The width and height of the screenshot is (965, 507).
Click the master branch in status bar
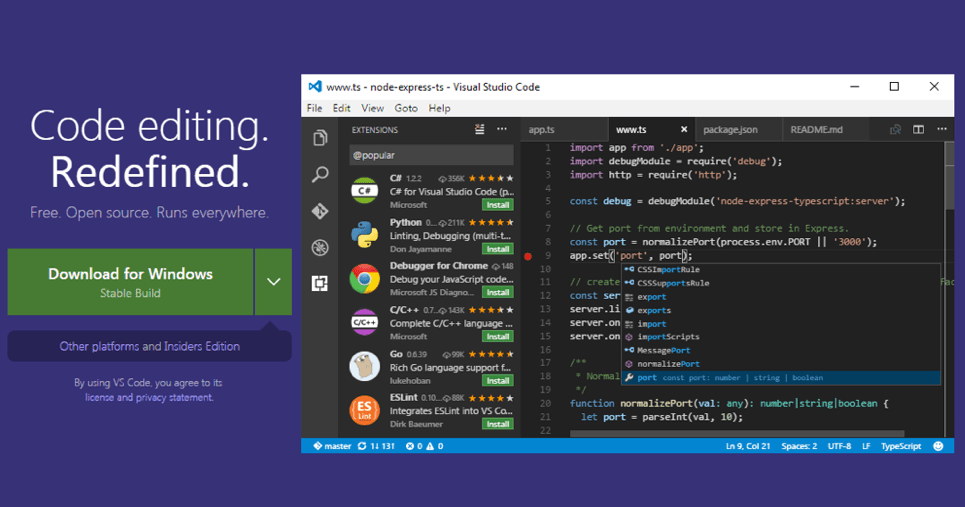coord(332,446)
